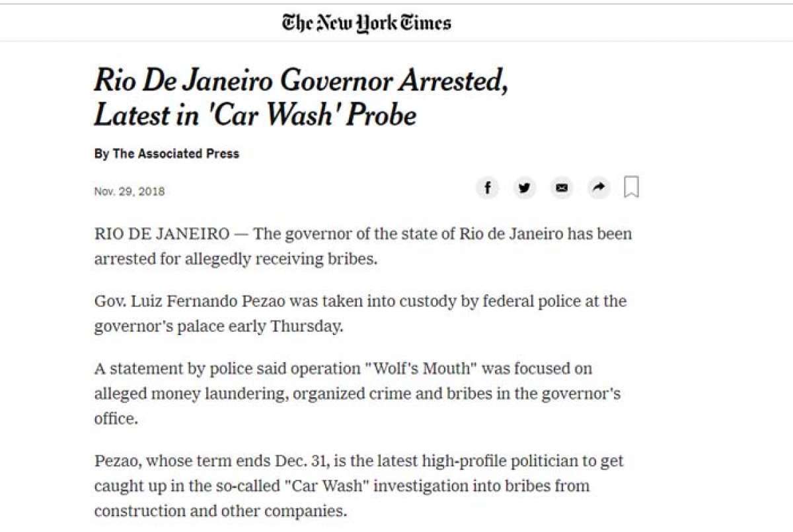This screenshot has height=532, width=793.
Task: Click the Nov. 29, 2018 publication date
Action: pyautogui.click(x=130, y=192)
